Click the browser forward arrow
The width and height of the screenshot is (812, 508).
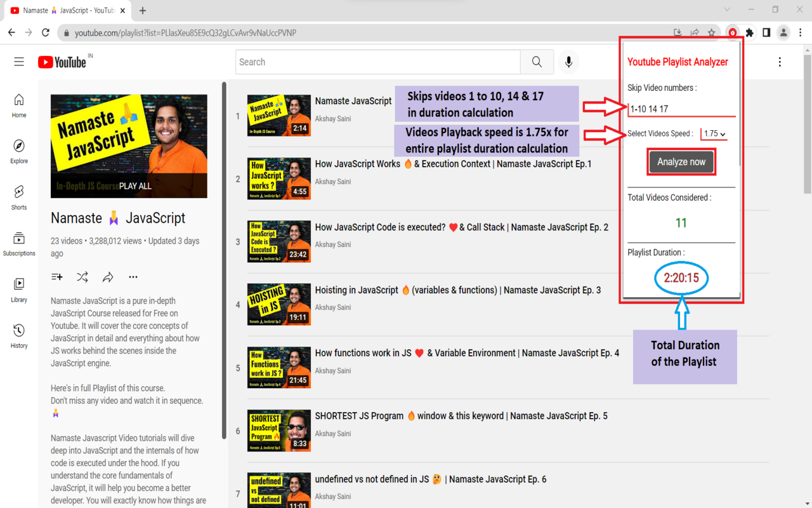pos(29,32)
